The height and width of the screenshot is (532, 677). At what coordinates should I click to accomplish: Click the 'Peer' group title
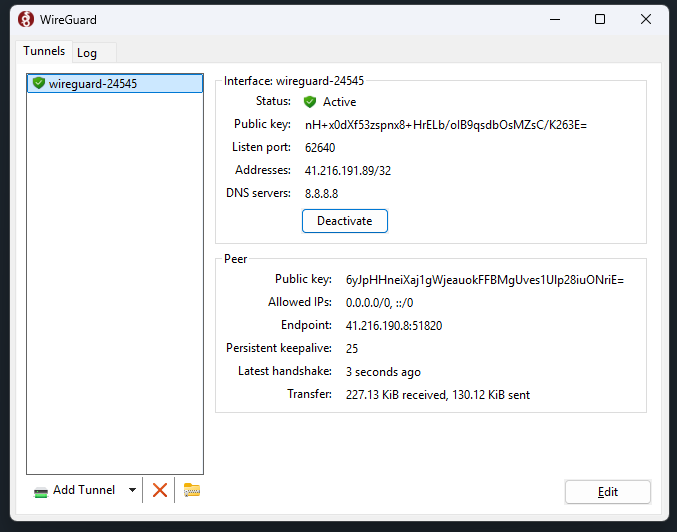(235, 259)
